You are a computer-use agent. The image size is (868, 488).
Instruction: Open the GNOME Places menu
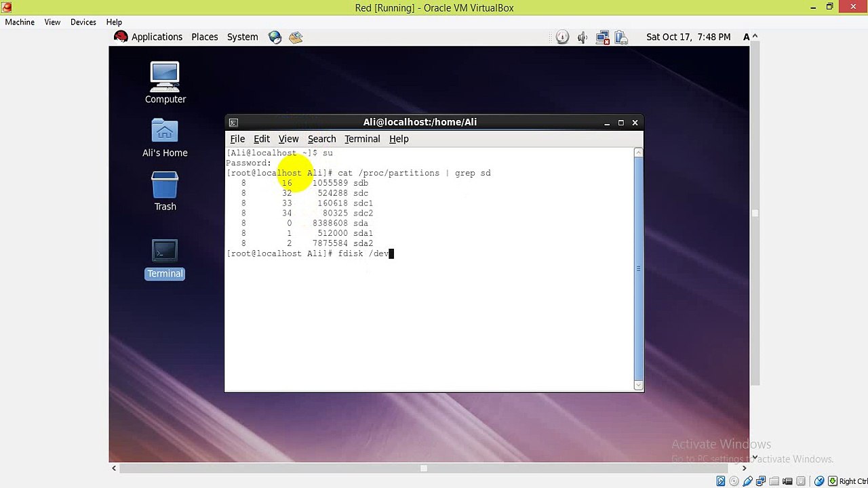[x=205, y=37]
